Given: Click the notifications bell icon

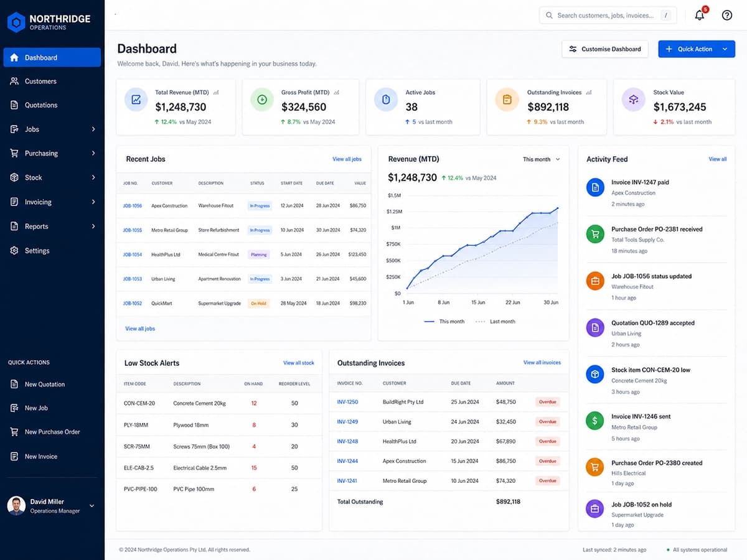Looking at the screenshot, I should click(x=700, y=16).
